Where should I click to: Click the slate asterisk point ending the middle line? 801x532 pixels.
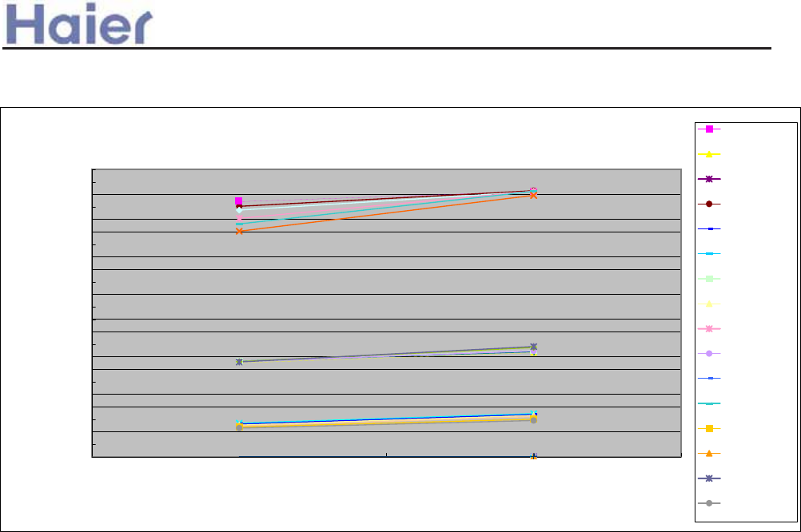tap(533, 347)
